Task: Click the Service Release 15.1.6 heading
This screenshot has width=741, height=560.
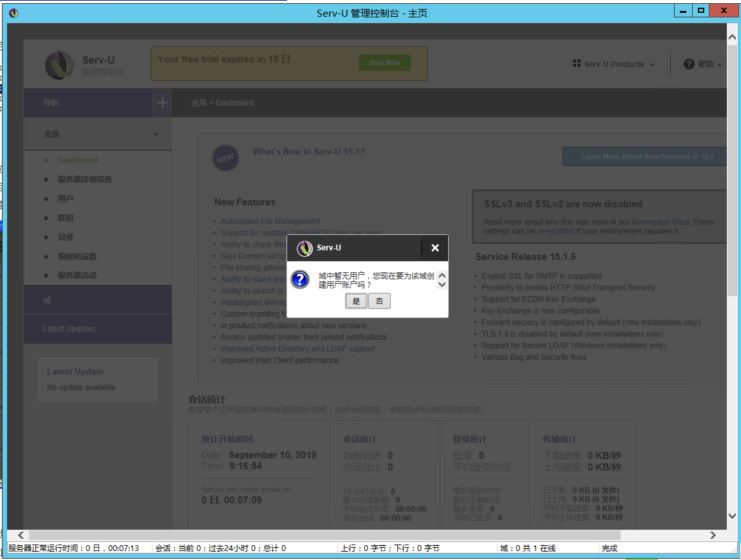Action: tap(525, 257)
